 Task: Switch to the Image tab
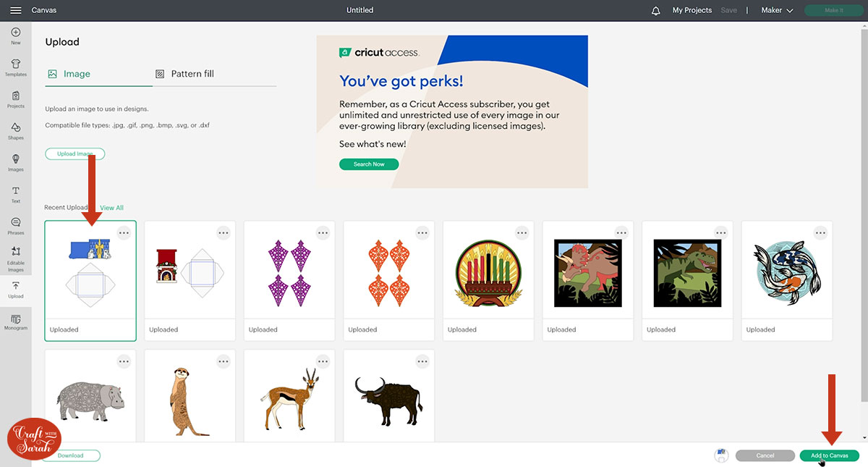pos(69,74)
